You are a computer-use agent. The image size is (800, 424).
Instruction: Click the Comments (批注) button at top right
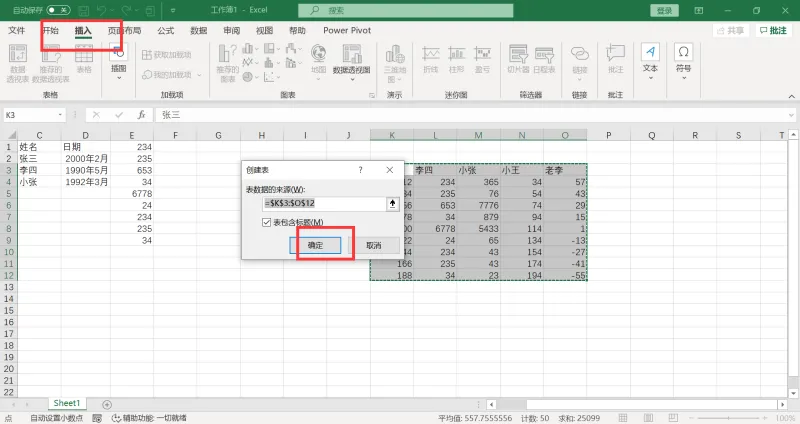point(773,31)
